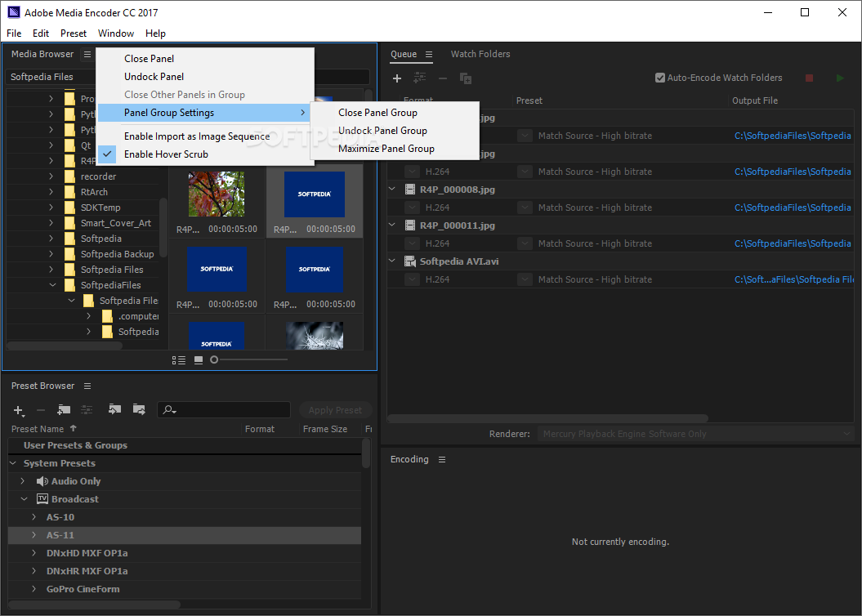Collapse the System Presets group
Viewport: 862px width, 616px height.
point(13,463)
